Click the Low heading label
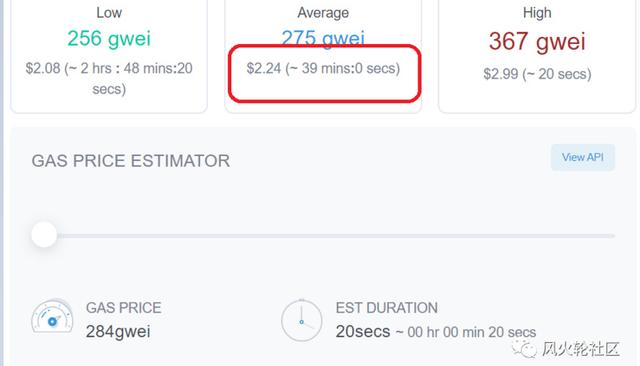 tap(109, 13)
